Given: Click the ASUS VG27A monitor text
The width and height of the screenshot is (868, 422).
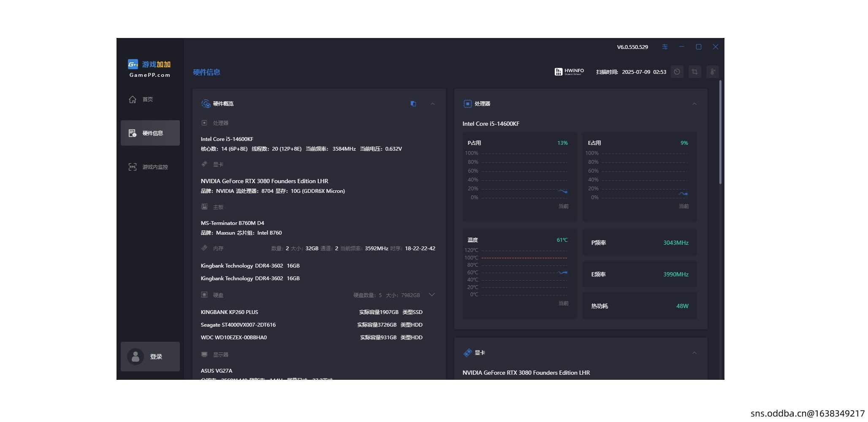Looking at the screenshot, I should tap(217, 371).
